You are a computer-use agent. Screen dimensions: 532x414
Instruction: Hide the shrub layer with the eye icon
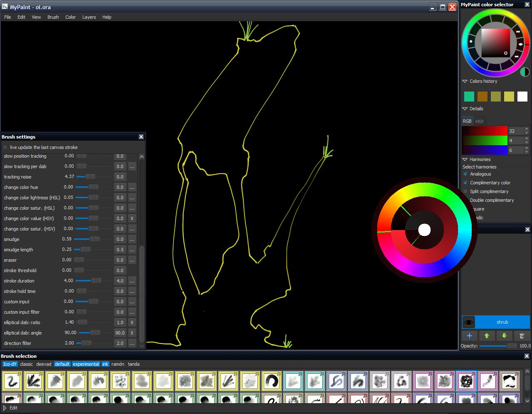469,322
